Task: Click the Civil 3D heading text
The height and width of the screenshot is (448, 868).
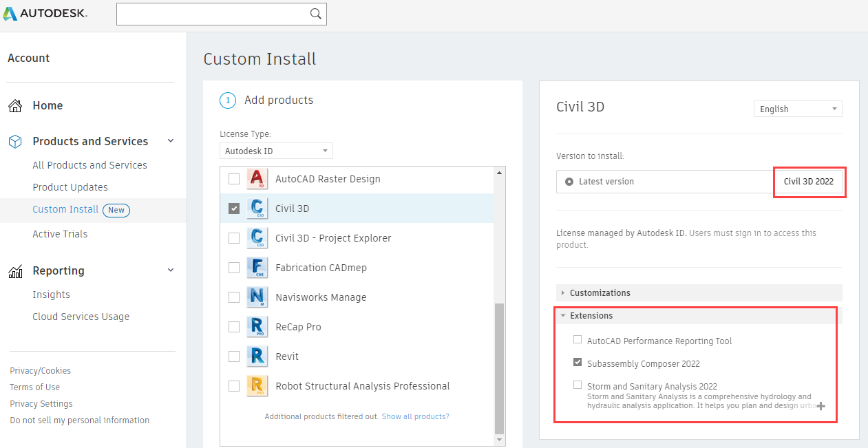Action: click(x=580, y=107)
